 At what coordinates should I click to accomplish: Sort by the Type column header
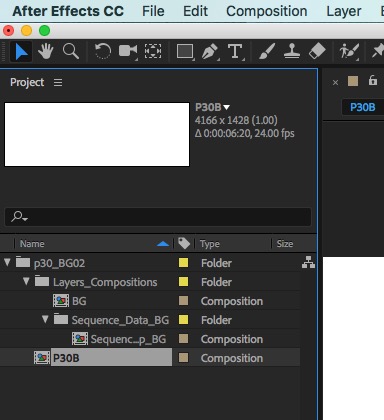point(210,244)
